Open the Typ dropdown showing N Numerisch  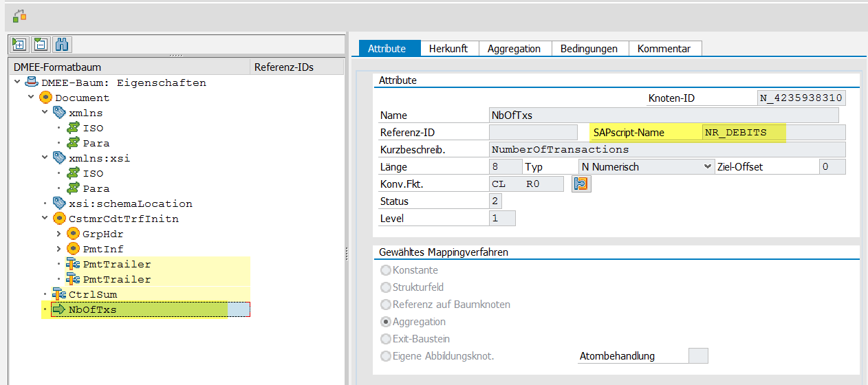[647, 166]
